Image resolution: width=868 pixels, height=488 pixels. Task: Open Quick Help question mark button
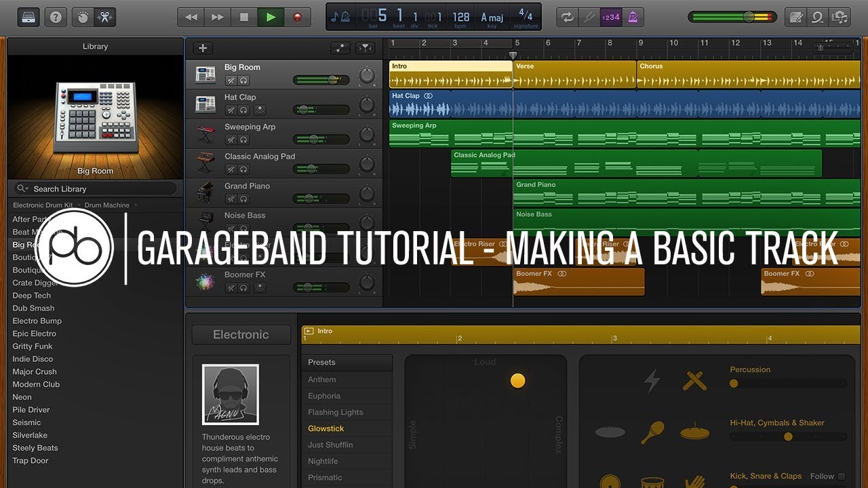point(56,17)
